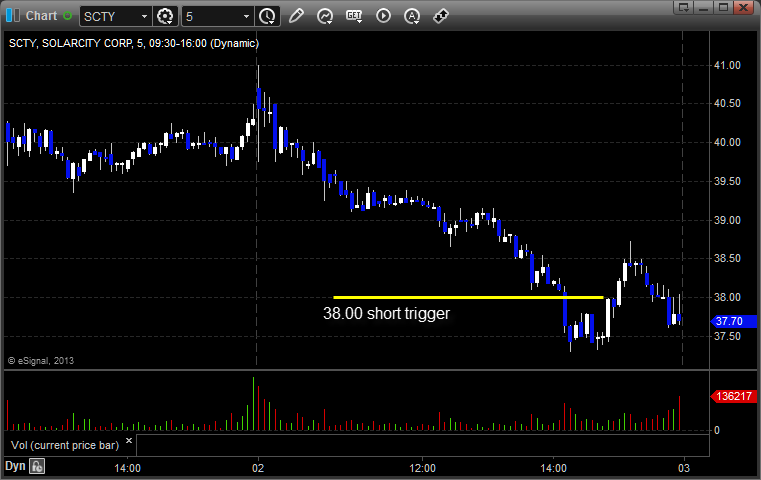The image size is (761, 480).
Task: Open the symbol settings gear menu
Action: (x=165, y=17)
